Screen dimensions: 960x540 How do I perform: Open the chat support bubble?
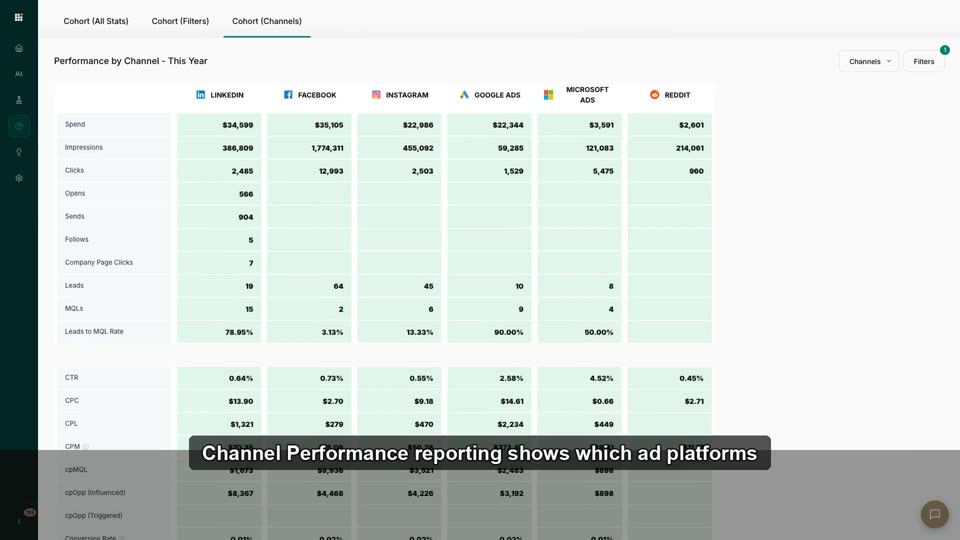point(934,514)
